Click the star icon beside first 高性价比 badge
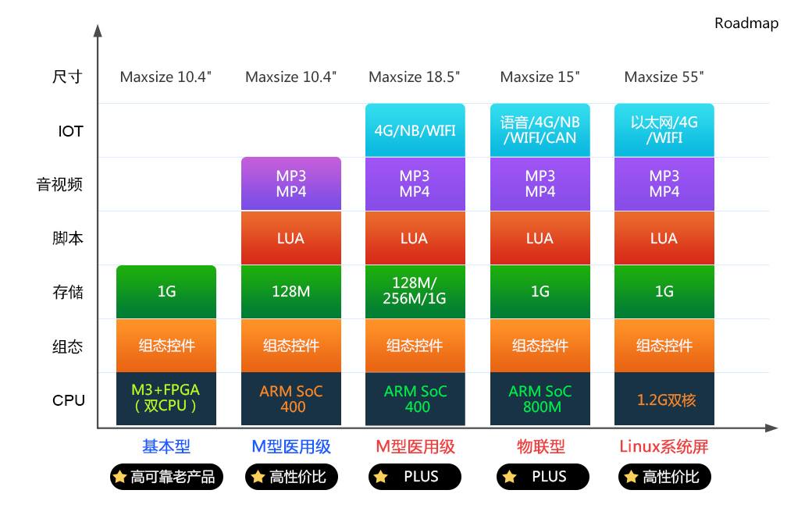This screenshot has height=515, width=812. pos(258,477)
